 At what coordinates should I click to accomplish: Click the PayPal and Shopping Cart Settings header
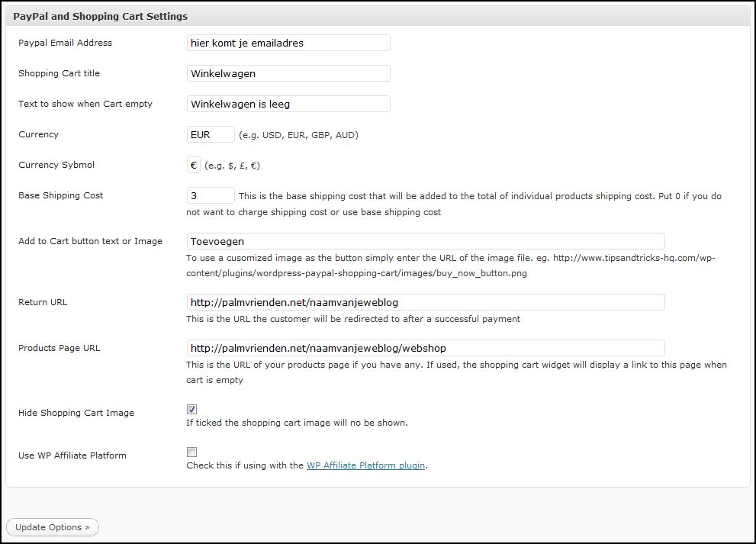(x=100, y=16)
